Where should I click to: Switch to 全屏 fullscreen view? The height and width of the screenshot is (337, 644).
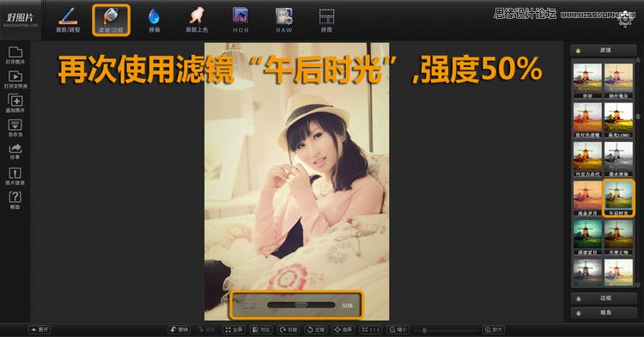click(x=234, y=329)
